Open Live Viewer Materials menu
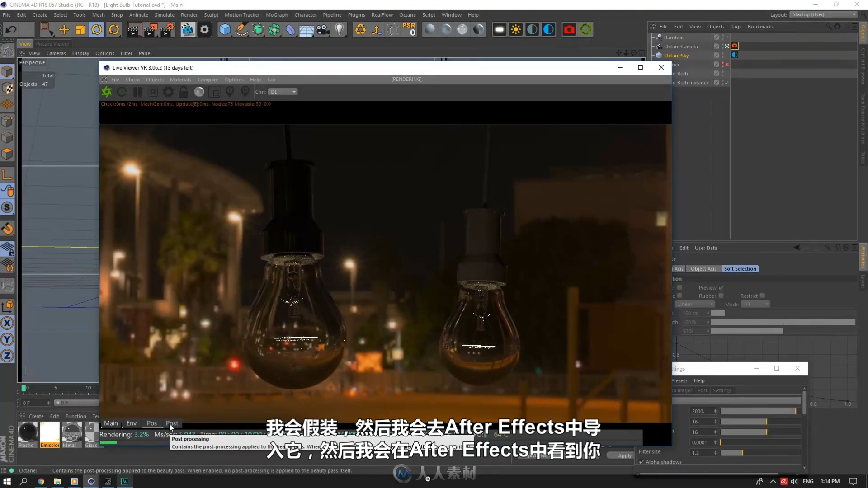Image resolution: width=868 pixels, height=488 pixels. tap(180, 80)
